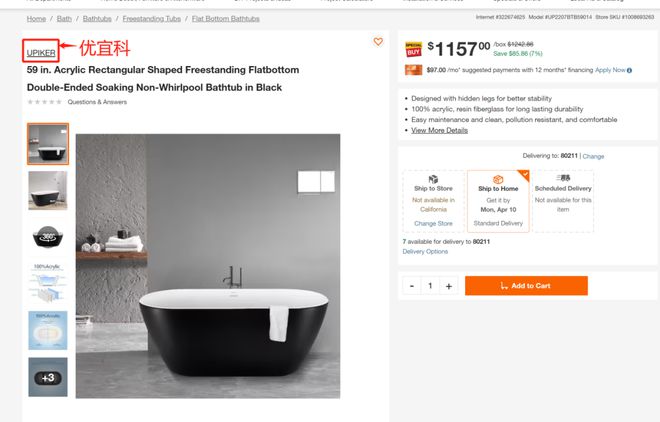Add the bathtub to cart

click(x=526, y=286)
